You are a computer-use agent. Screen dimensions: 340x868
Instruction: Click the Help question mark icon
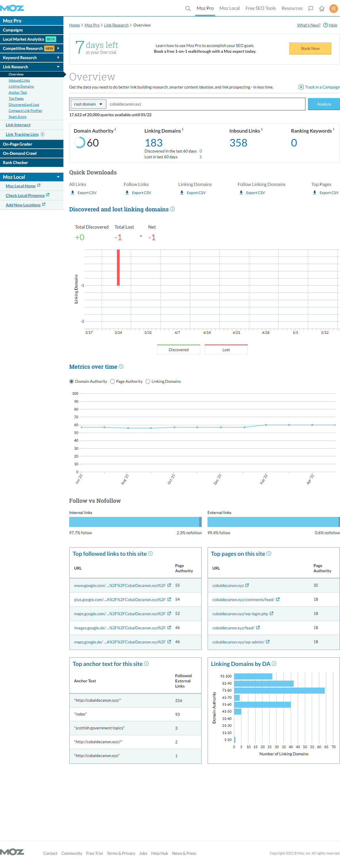tap(325, 25)
